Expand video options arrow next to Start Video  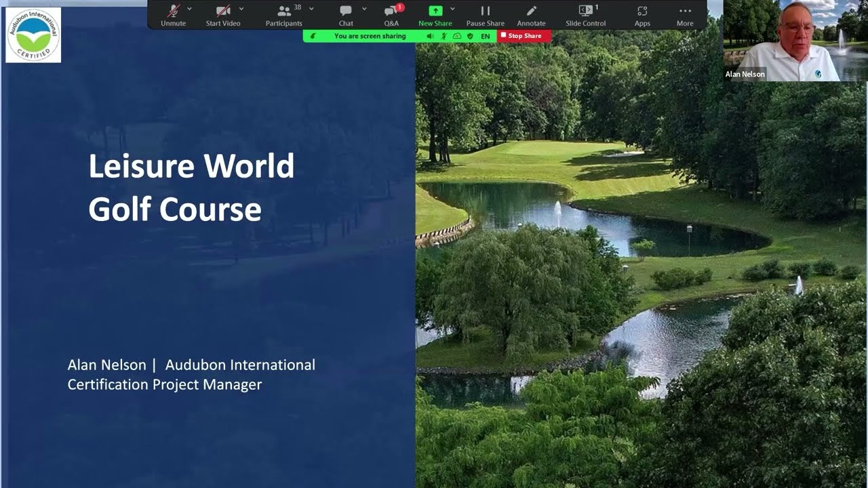click(241, 9)
